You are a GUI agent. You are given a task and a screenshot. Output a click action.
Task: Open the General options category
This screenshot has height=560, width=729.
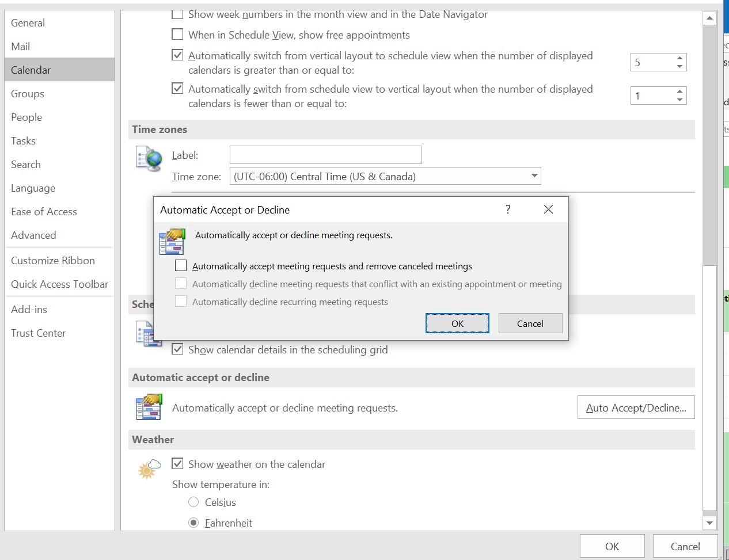pyautogui.click(x=59, y=23)
